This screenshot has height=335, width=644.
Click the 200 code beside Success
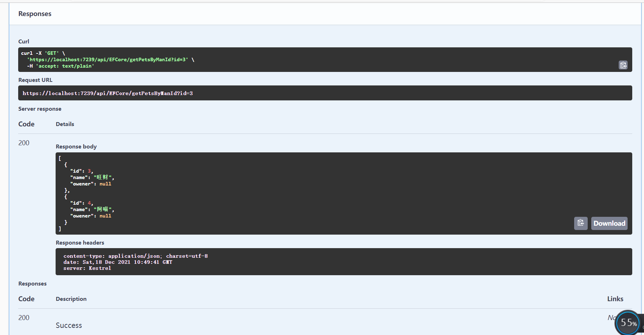coord(24,318)
